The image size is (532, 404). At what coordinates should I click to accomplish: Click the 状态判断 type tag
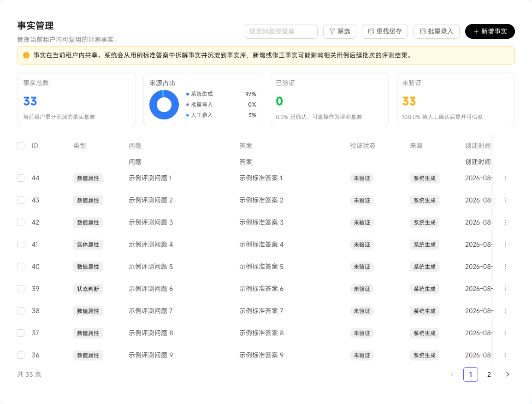(88, 289)
